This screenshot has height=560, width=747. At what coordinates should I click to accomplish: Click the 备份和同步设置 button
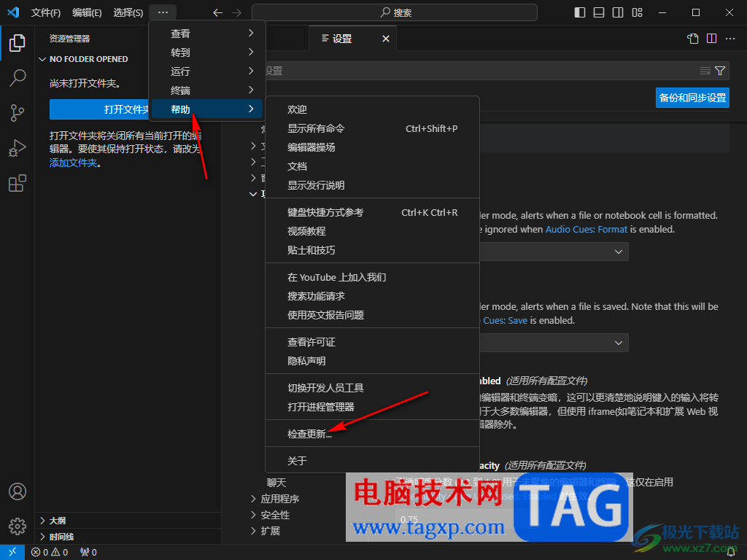point(692,98)
